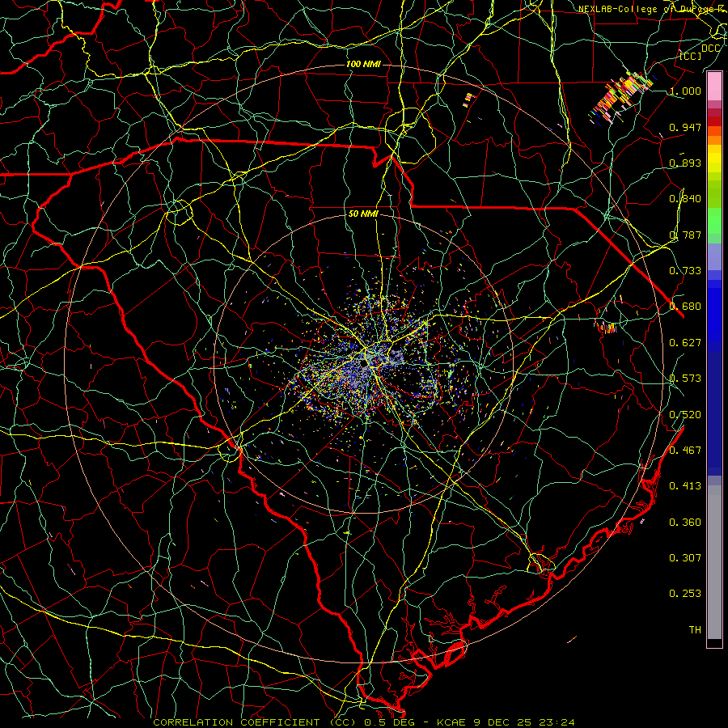728x728 pixels.
Task: Select the 1.000 value on the color scale
Action: click(x=685, y=91)
